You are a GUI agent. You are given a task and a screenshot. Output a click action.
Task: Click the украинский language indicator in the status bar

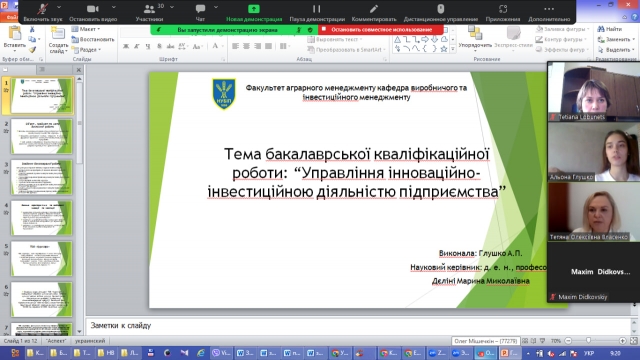point(90,340)
